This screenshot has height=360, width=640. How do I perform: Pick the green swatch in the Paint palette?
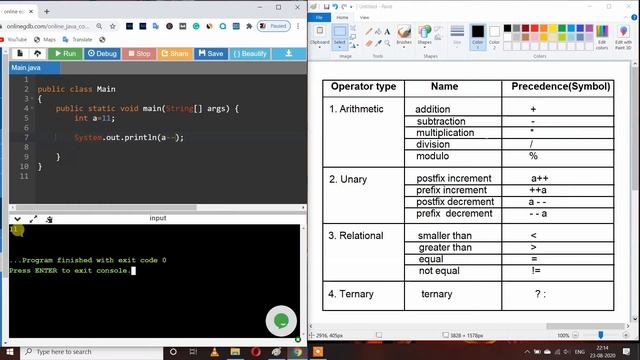click(x=562, y=28)
